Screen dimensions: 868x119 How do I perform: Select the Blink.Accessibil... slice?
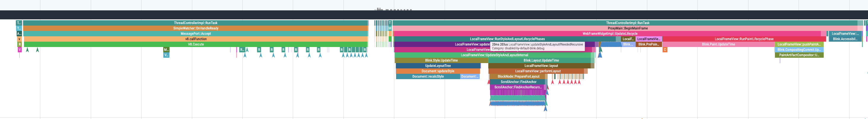[x=845, y=39]
